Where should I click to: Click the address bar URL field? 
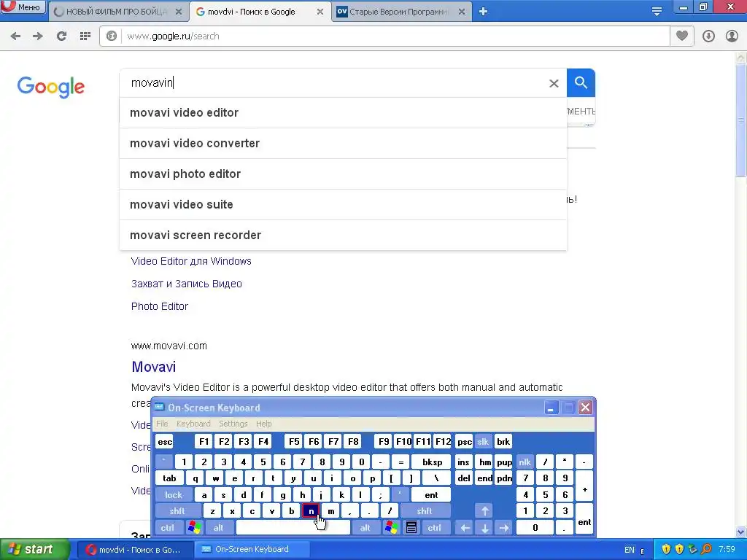tap(395, 36)
